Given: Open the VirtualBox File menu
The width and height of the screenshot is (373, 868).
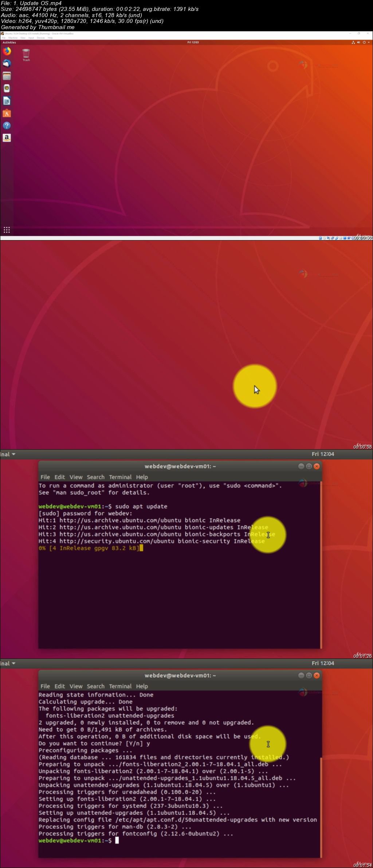Looking at the screenshot, I should [4, 38].
